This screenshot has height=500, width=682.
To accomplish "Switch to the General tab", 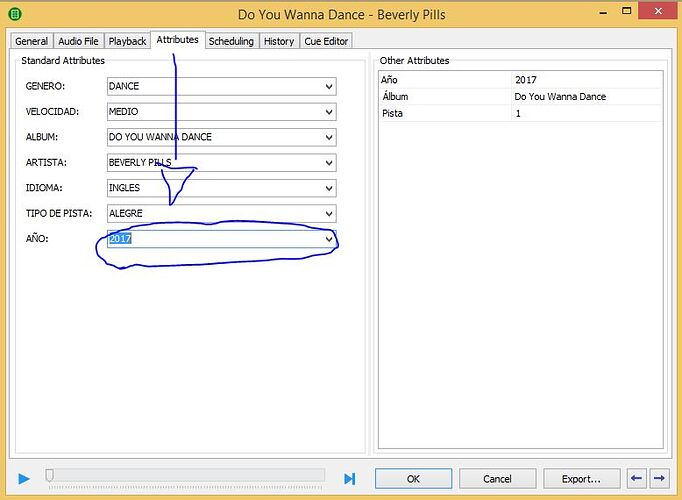I will coord(31,41).
